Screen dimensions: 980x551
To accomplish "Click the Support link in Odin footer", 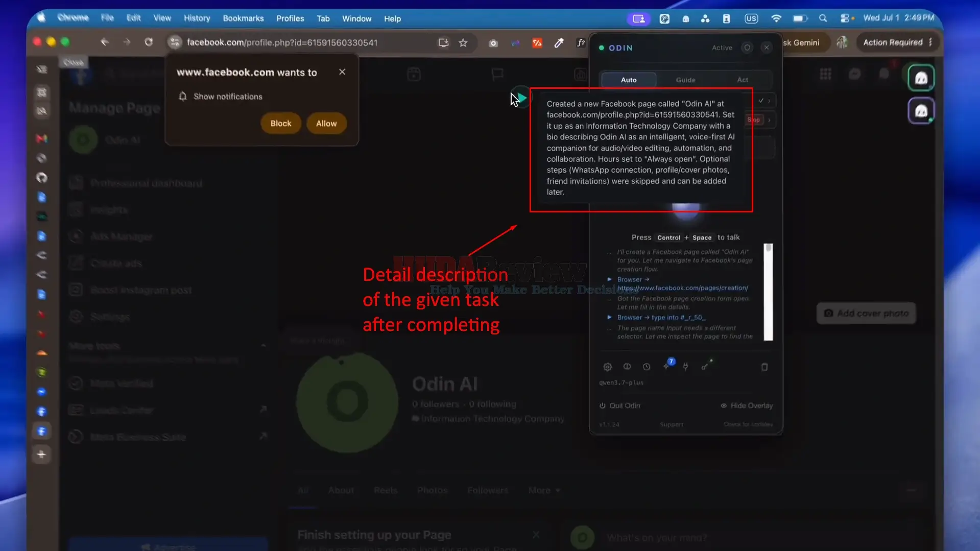I will (672, 424).
